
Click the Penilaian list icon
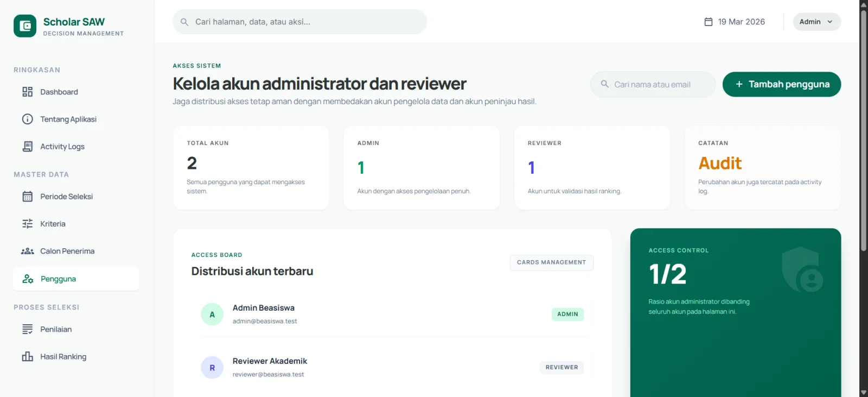pyautogui.click(x=27, y=329)
